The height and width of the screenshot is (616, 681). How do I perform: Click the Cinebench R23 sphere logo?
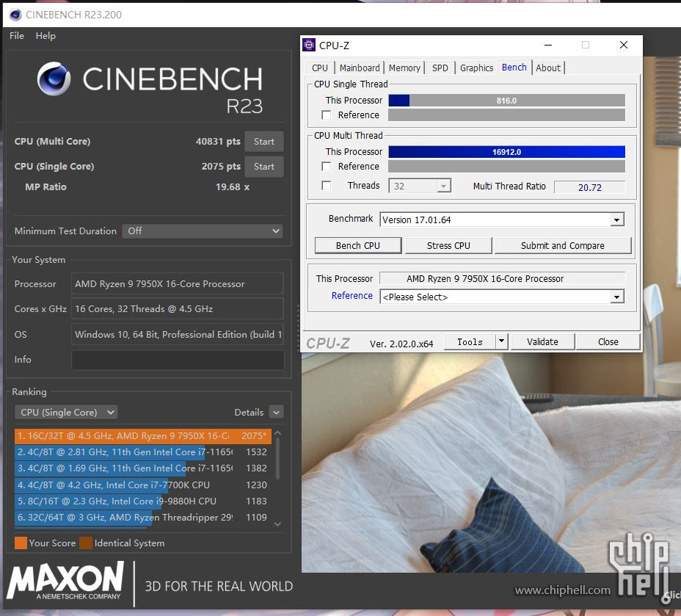click(x=54, y=79)
